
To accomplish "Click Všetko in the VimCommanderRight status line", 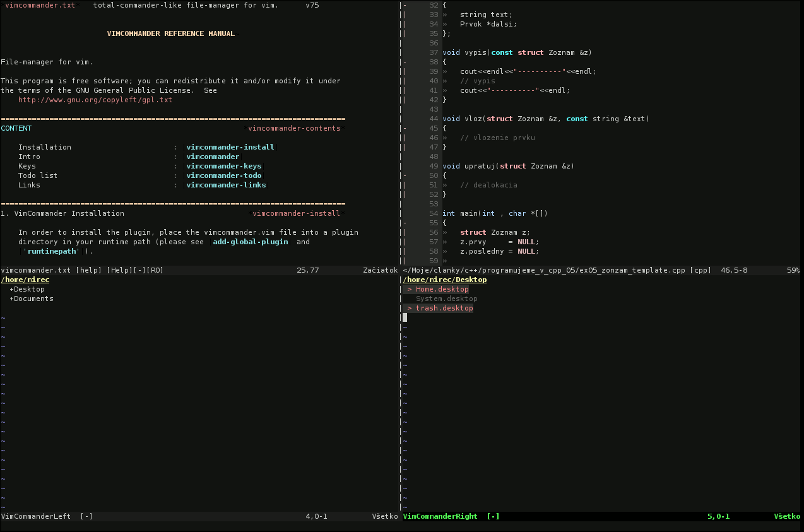I will pos(787,516).
